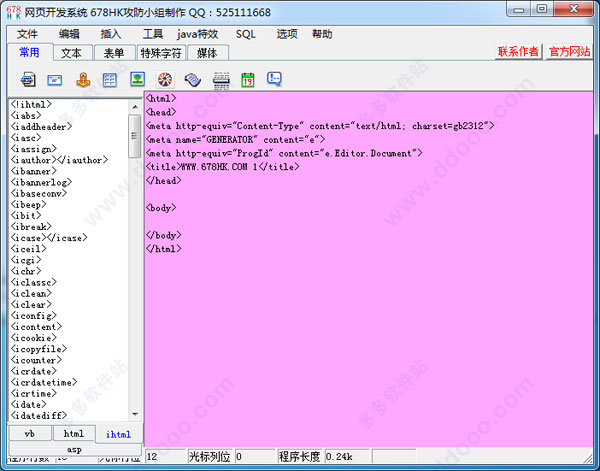This screenshot has width=600, height=471.
Task: Insert an image with the picture icon
Action: point(137,79)
